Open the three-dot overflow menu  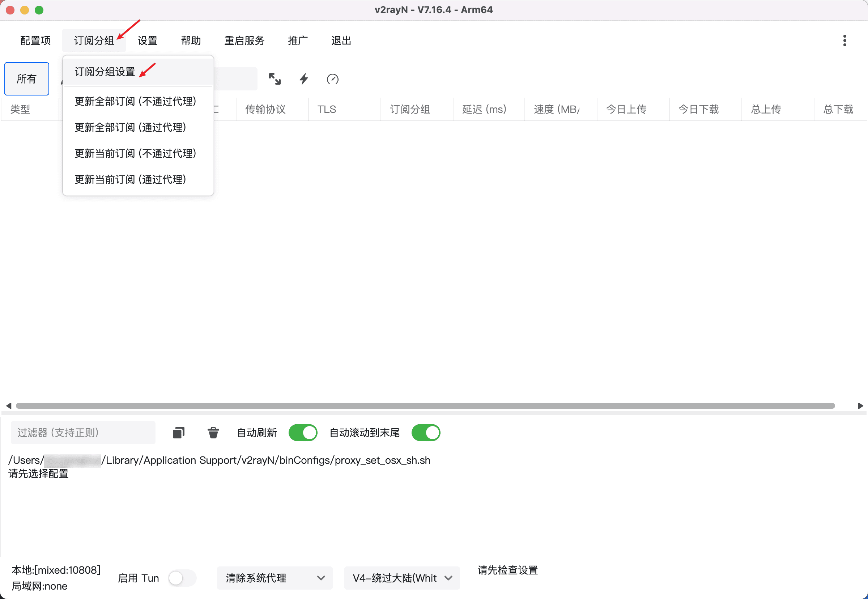pos(844,41)
